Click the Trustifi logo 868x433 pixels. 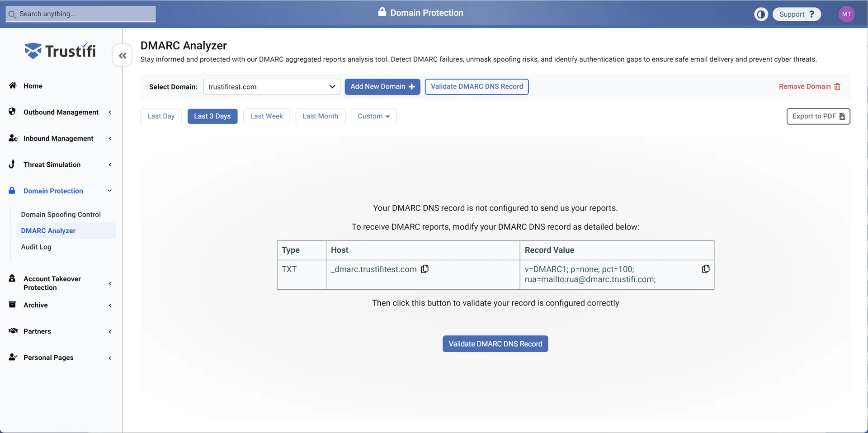click(60, 51)
